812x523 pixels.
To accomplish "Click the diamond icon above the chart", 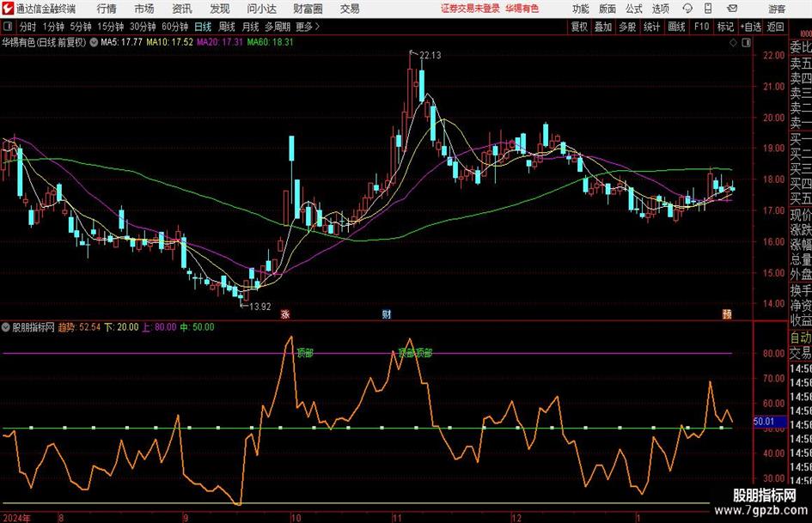I will [x=733, y=42].
